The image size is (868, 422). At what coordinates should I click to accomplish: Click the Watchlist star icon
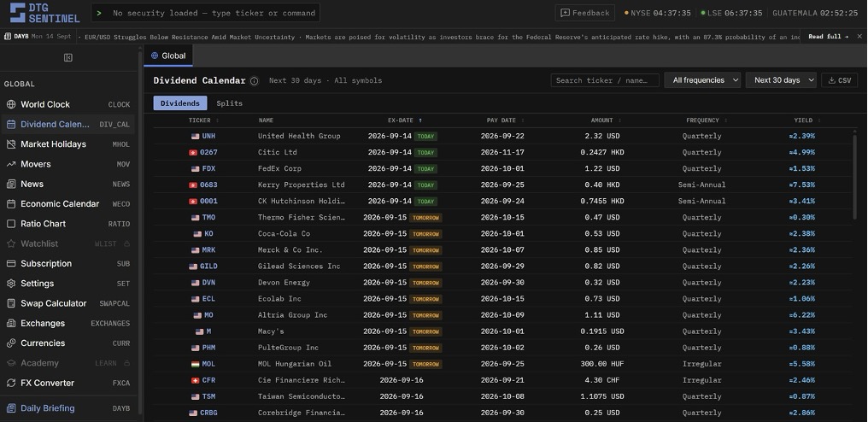click(10, 243)
